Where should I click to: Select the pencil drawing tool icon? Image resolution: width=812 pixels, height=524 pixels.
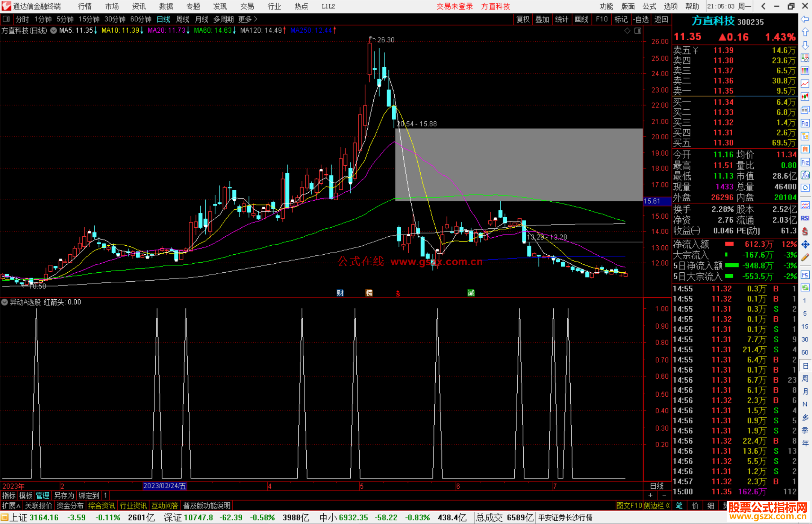805,258
